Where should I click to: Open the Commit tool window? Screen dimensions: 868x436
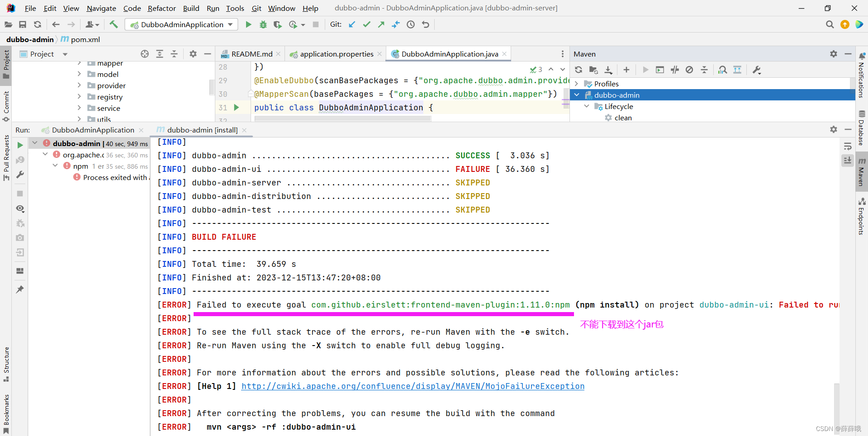(x=6, y=106)
